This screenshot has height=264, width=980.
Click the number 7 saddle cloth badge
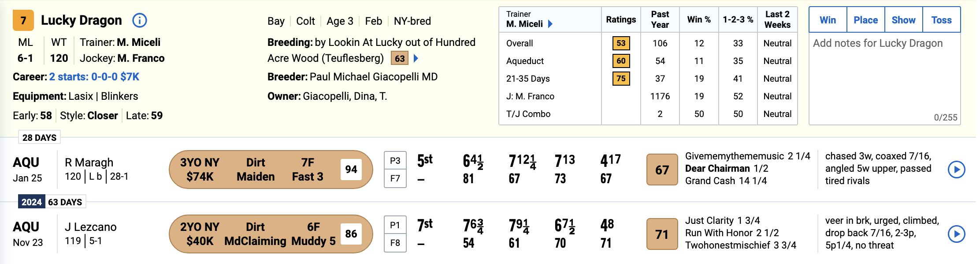[x=23, y=20]
